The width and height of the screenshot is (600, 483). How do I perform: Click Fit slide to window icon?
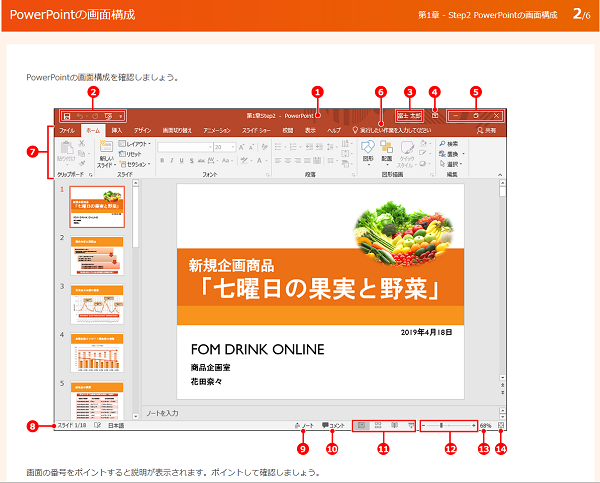[501, 425]
